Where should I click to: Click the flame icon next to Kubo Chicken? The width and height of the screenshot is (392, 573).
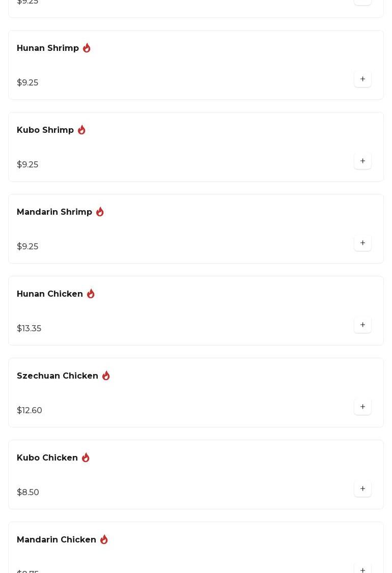click(x=86, y=457)
